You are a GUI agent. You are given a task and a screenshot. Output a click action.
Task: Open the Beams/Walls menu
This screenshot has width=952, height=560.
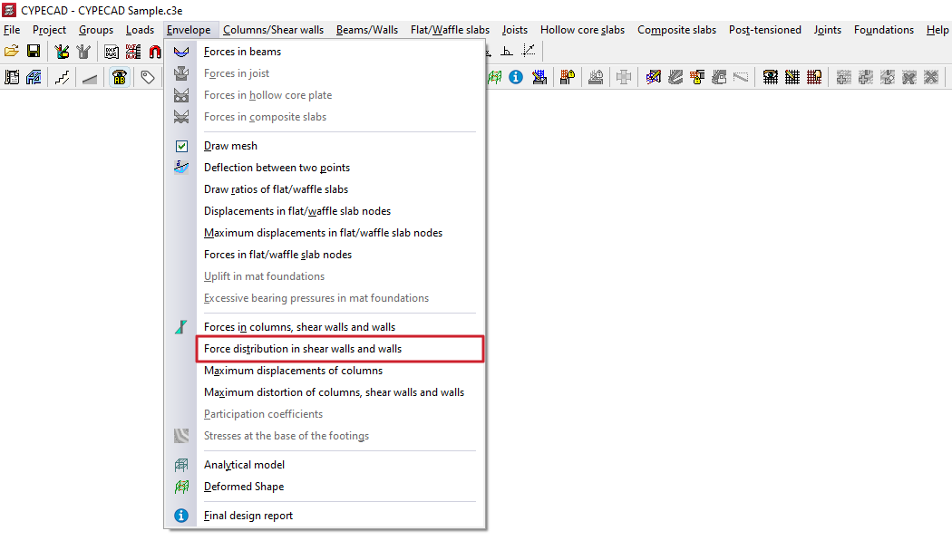pos(366,30)
